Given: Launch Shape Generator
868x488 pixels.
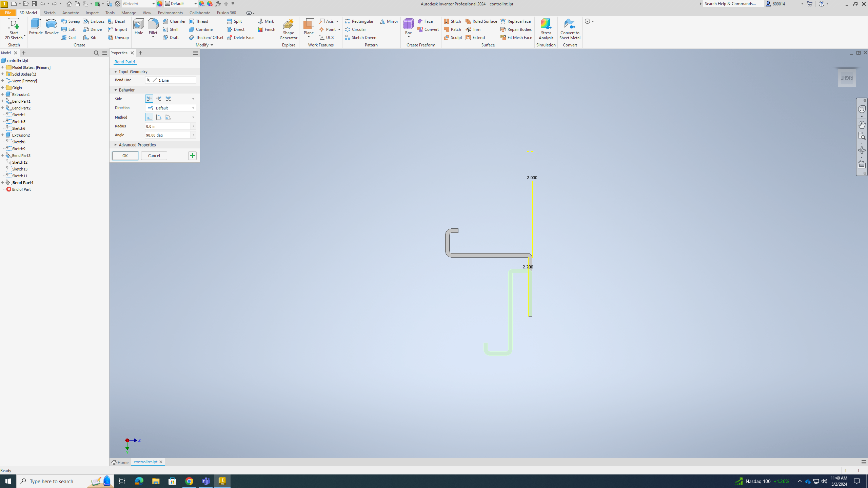Looking at the screenshot, I should pos(288,29).
